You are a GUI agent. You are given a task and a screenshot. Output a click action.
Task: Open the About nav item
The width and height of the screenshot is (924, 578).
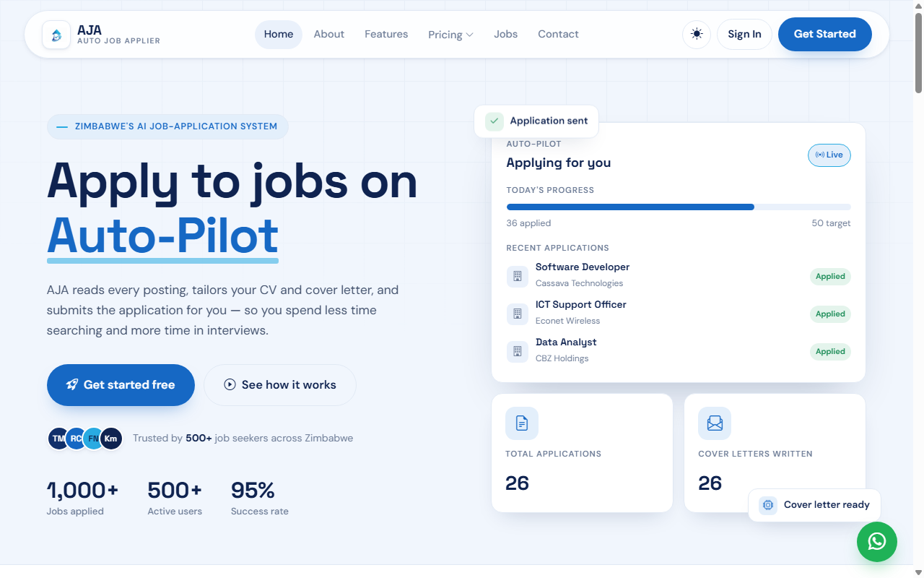[x=329, y=35]
